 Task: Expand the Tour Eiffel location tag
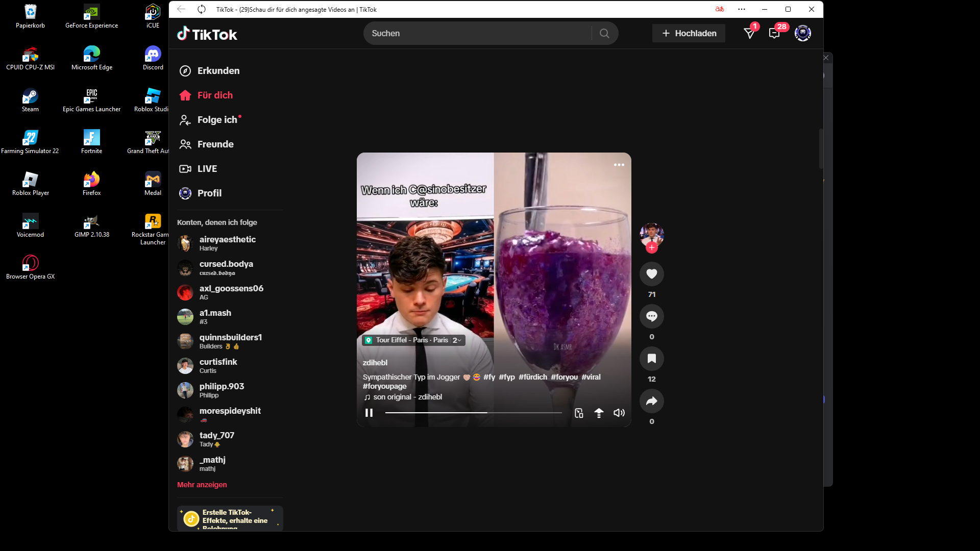tap(413, 340)
